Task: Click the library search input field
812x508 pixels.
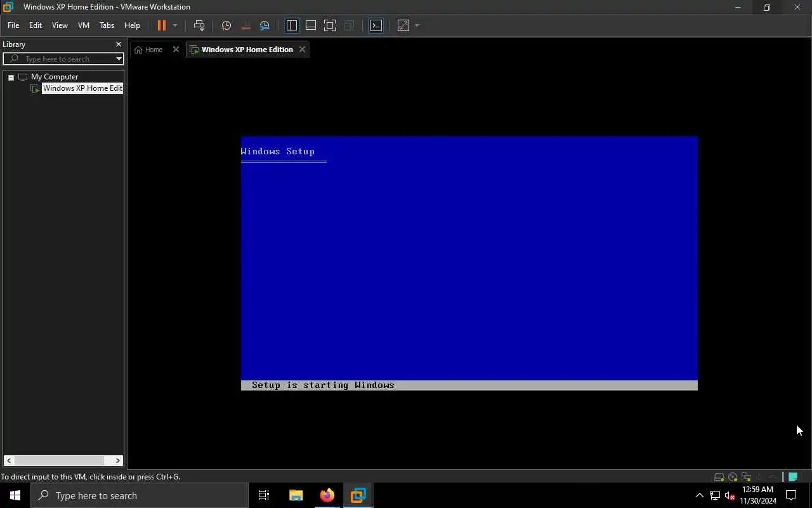Action: pyautogui.click(x=62, y=58)
